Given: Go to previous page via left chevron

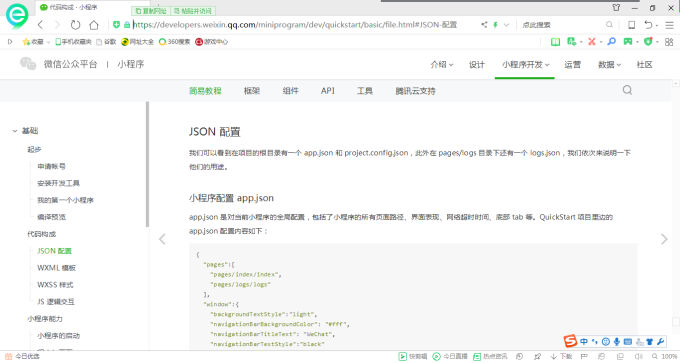Looking at the screenshot, I should (x=162, y=239).
